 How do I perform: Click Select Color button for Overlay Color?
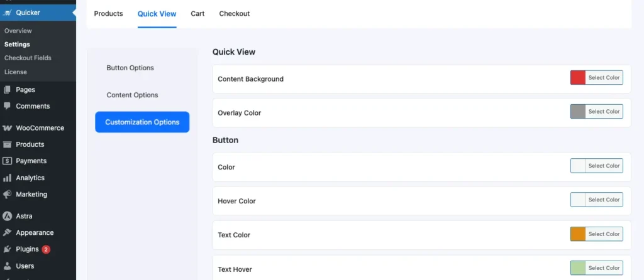(604, 112)
